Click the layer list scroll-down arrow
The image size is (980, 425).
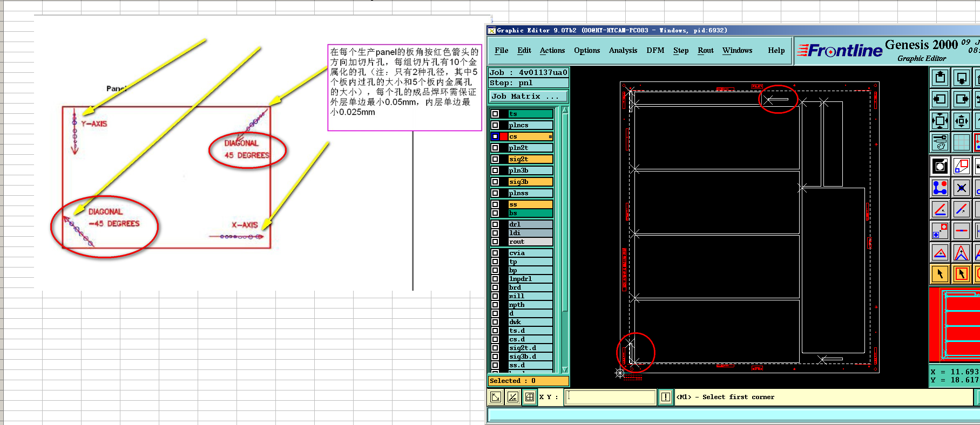pyautogui.click(x=565, y=370)
